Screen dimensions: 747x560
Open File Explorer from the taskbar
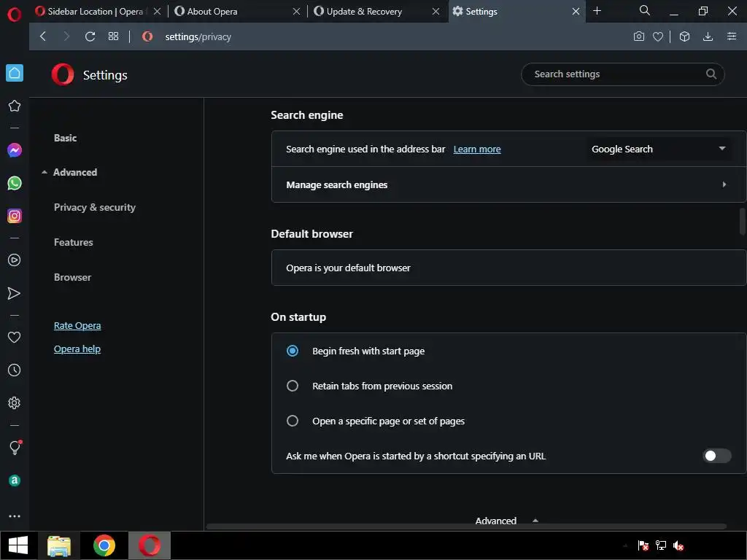(59, 545)
